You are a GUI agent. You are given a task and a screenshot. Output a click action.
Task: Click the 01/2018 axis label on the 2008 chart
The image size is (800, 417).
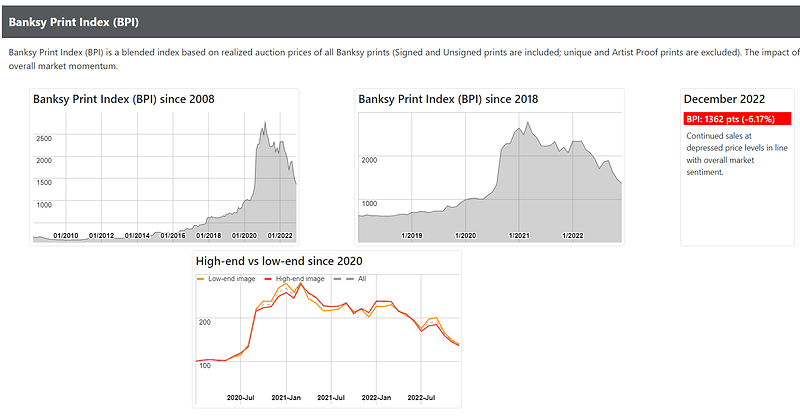209,236
